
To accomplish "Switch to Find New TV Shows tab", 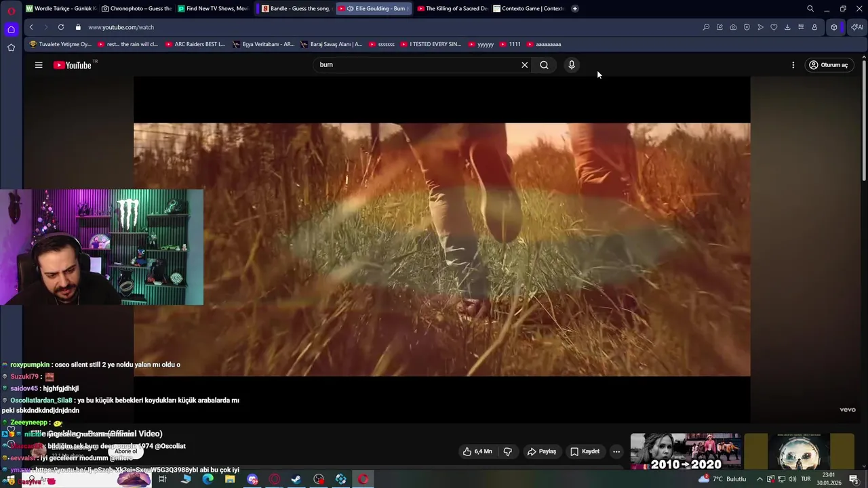I will click(x=213, y=9).
